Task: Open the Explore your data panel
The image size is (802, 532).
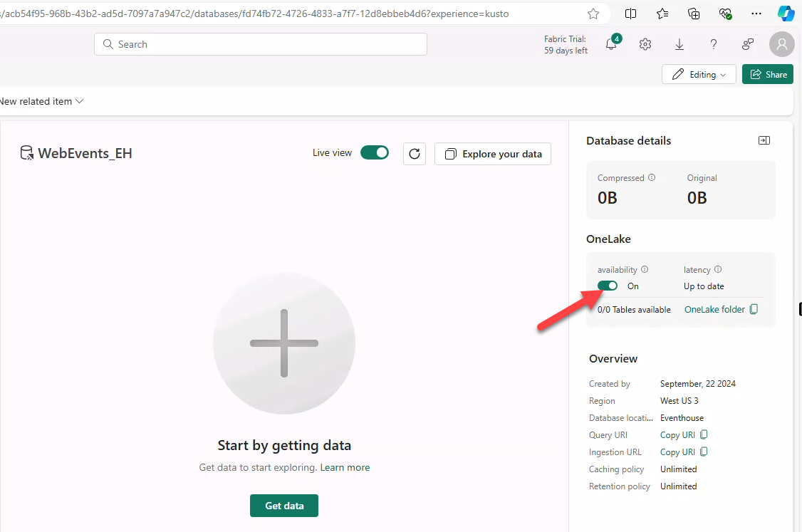Action: pyautogui.click(x=492, y=153)
